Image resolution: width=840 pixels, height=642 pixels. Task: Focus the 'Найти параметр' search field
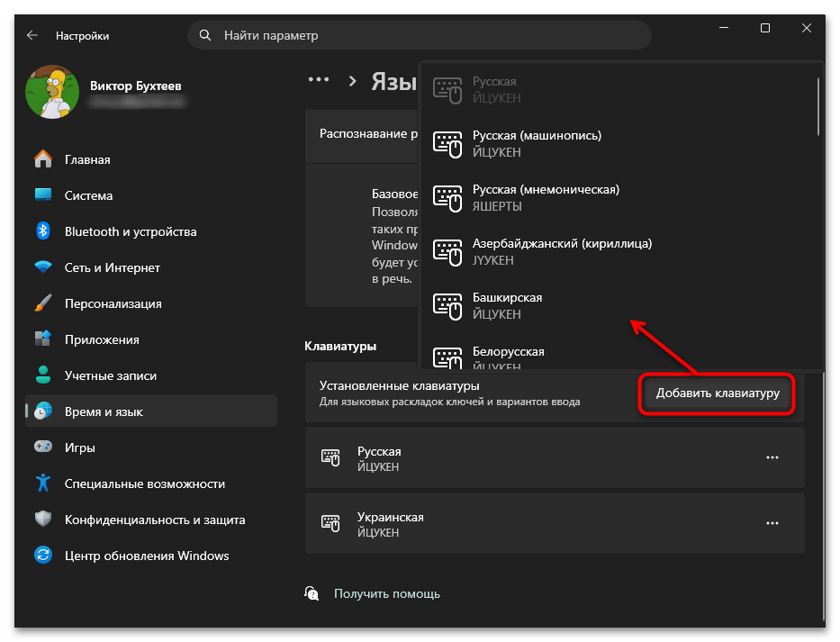point(420,35)
